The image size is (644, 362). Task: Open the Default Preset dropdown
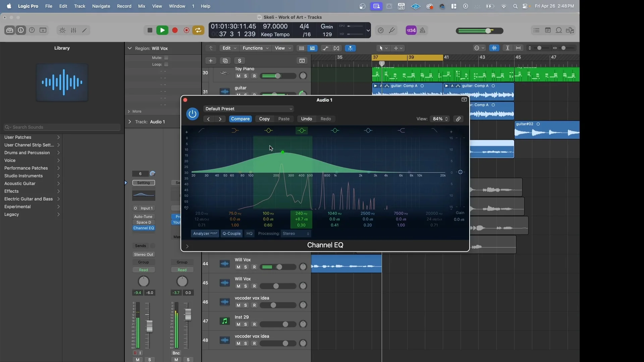(249, 109)
